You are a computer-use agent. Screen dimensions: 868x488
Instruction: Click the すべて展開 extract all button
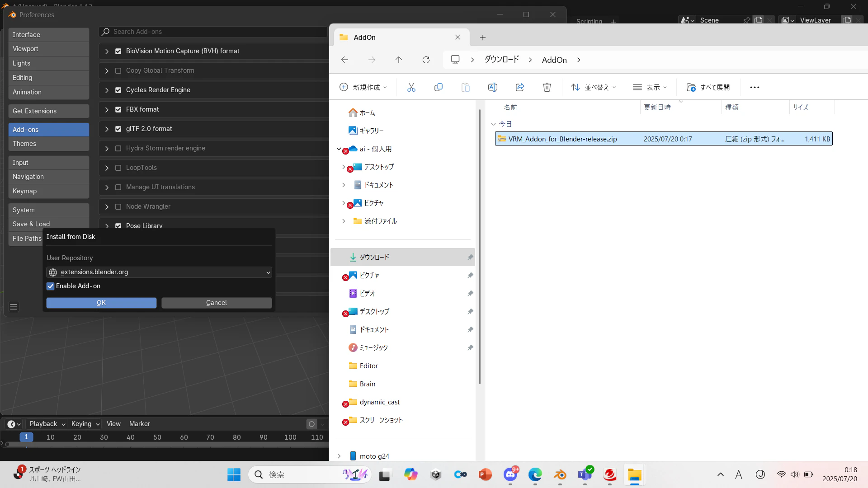[708, 87]
